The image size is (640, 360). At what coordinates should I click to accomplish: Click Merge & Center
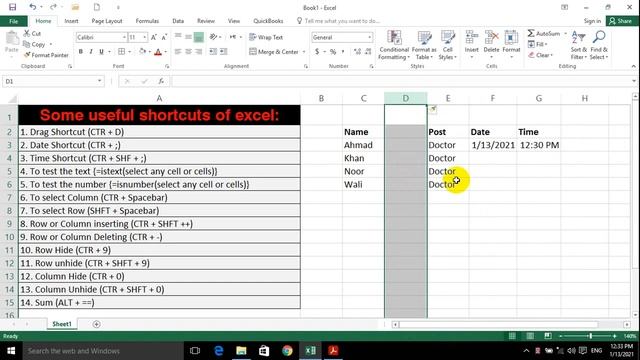pyautogui.click(x=274, y=52)
